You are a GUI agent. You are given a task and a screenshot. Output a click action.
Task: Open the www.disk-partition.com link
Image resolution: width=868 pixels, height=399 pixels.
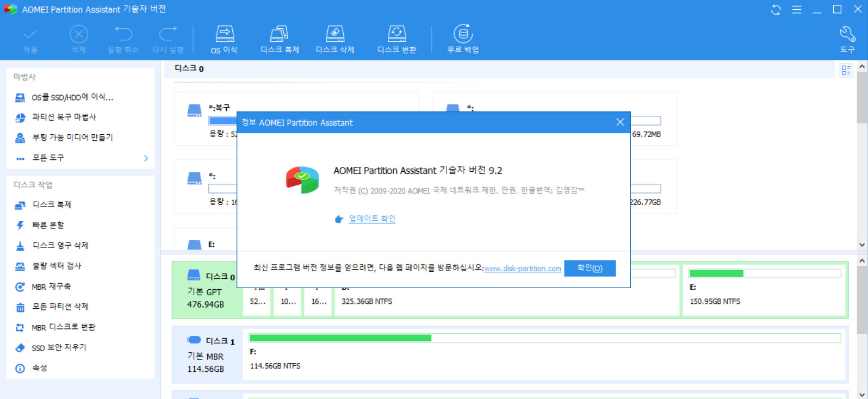523,269
